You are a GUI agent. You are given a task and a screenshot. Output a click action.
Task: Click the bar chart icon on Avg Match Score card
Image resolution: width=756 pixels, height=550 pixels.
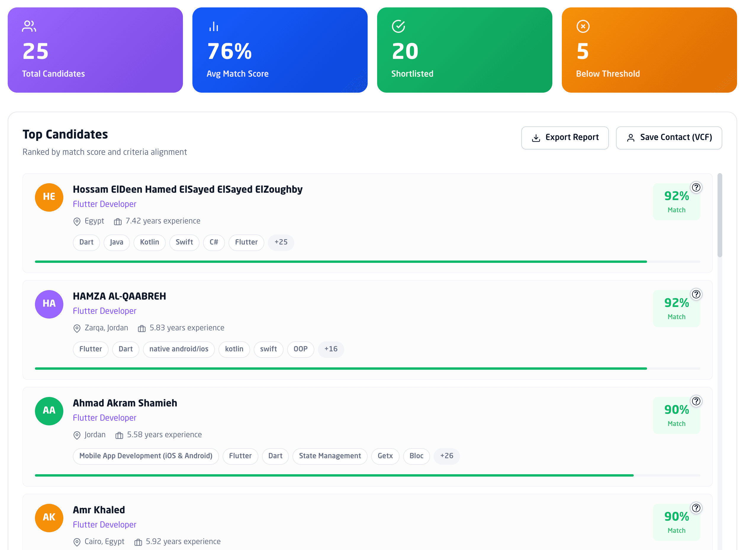pos(214,26)
